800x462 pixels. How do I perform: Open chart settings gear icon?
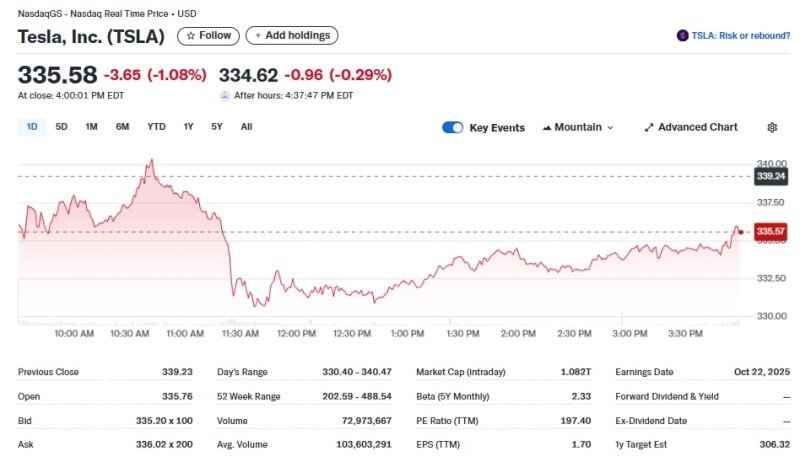772,128
